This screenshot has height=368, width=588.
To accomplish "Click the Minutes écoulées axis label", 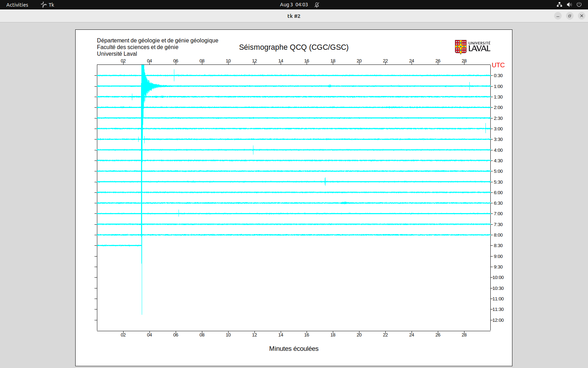I will click(x=294, y=349).
